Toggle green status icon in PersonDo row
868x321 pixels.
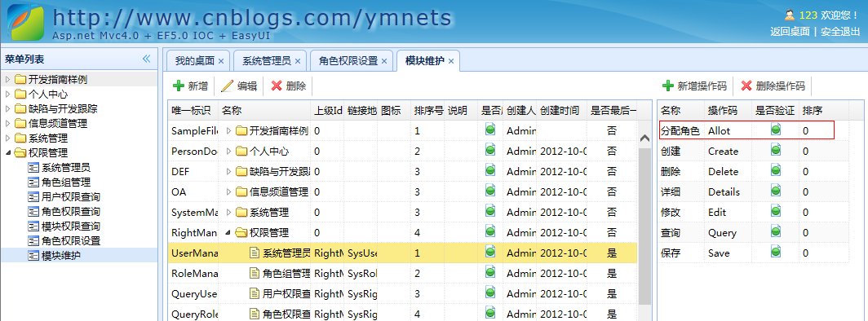coord(490,150)
